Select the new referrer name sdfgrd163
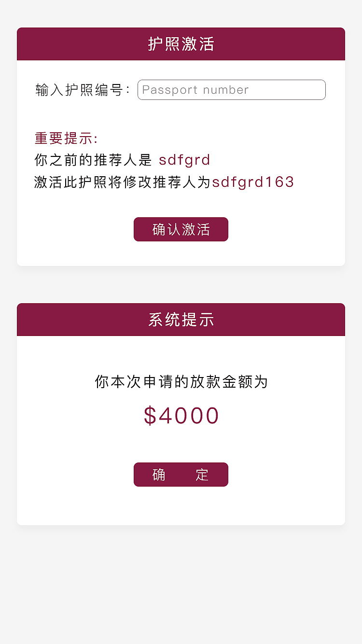Screen dimensions: 362x644 [x=253, y=182]
